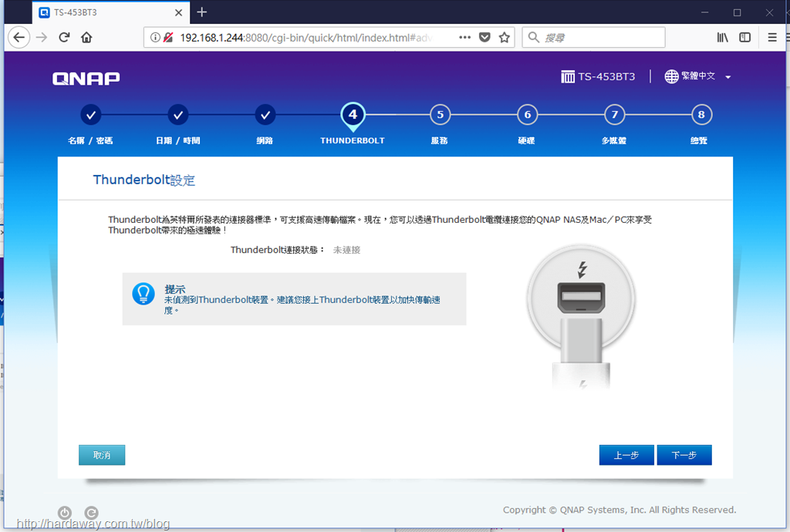The width and height of the screenshot is (790, 532).
Task: Select the TS-453BT3 browser tab
Action: point(111,12)
